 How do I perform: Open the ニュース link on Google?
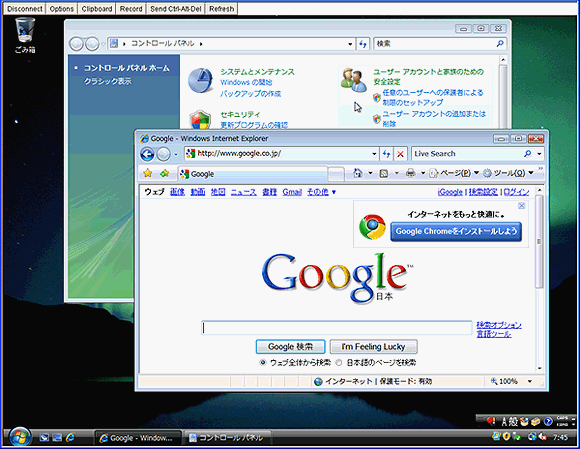point(243,192)
